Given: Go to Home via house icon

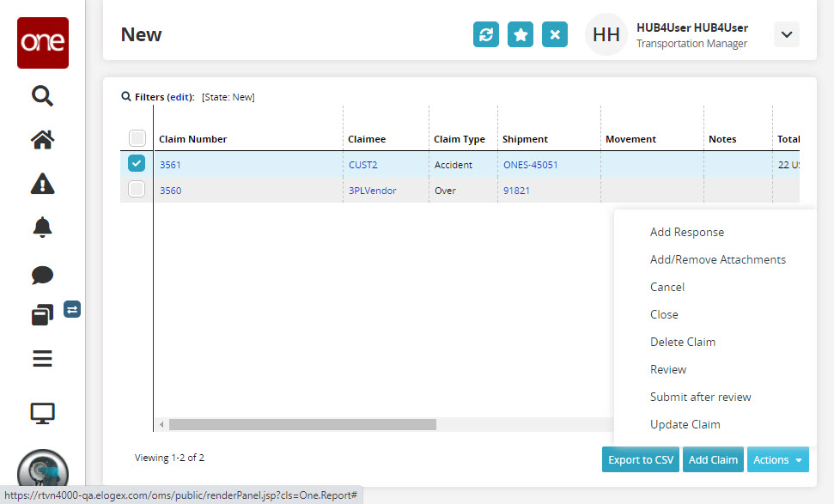Looking at the screenshot, I should point(42,139).
